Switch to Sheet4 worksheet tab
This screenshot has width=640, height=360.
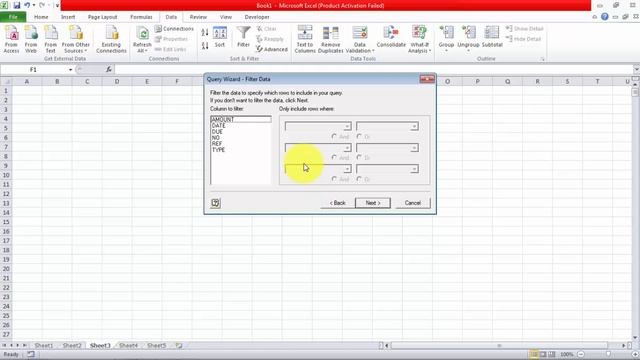pos(128,345)
